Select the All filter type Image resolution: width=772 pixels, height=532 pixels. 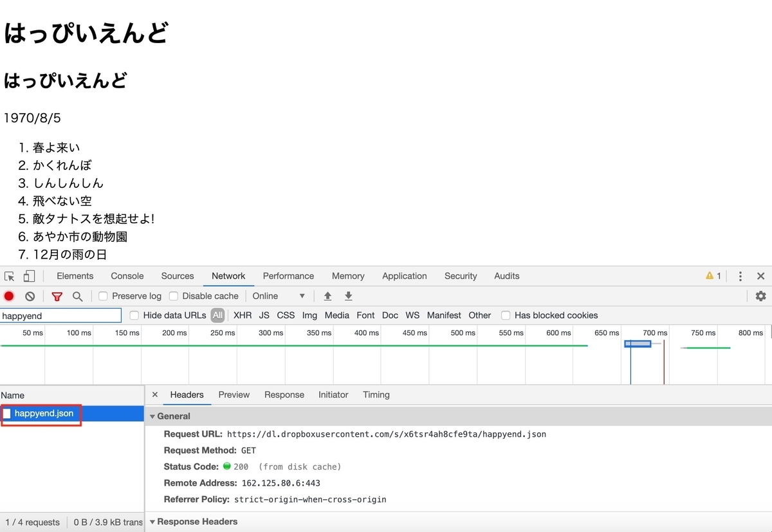point(217,315)
